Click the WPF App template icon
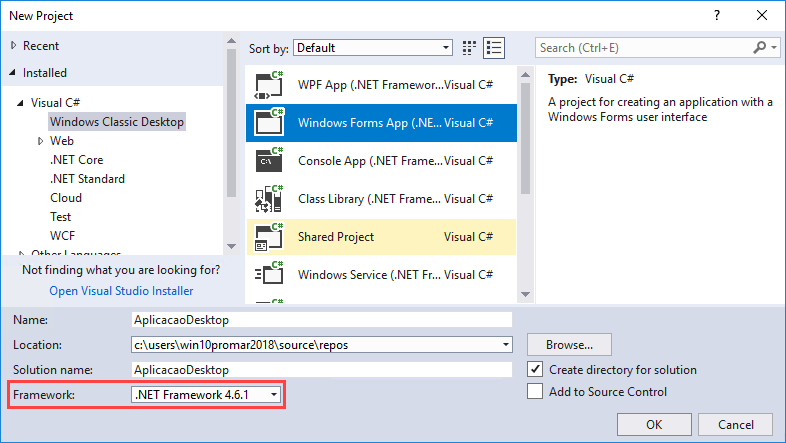786x443 pixels. [269, 85]
